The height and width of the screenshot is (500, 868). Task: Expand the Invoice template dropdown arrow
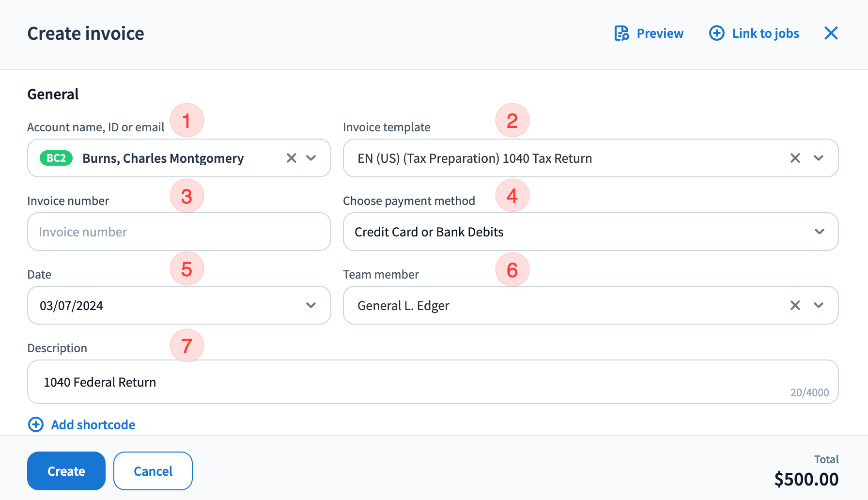click(x=819, y=158)
